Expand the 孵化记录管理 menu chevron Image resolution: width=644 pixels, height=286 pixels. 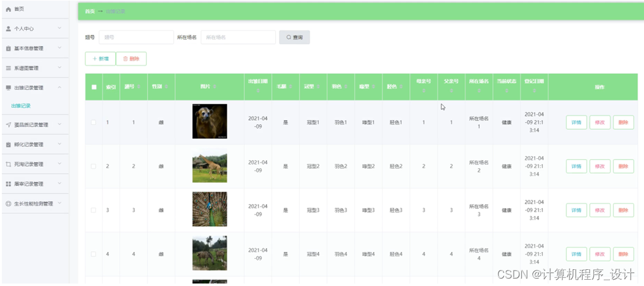pos(60,144)
